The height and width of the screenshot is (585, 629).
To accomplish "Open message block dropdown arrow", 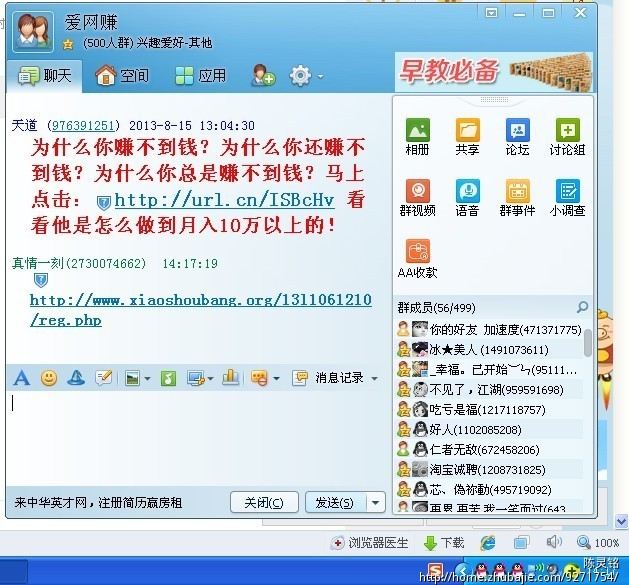I will pos(276,378).
